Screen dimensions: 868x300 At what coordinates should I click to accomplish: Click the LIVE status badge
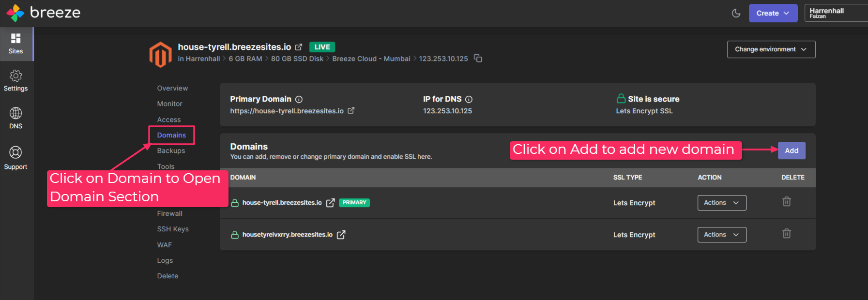click(x=322, y=47)
